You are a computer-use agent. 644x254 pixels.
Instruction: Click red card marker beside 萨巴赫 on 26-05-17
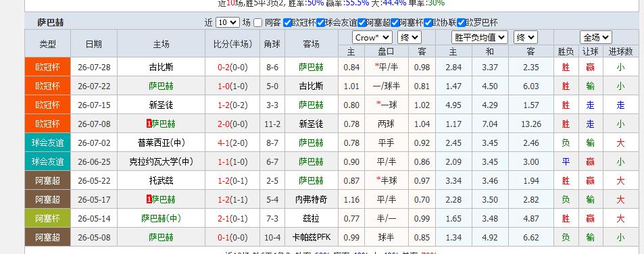tap(149, 199)
